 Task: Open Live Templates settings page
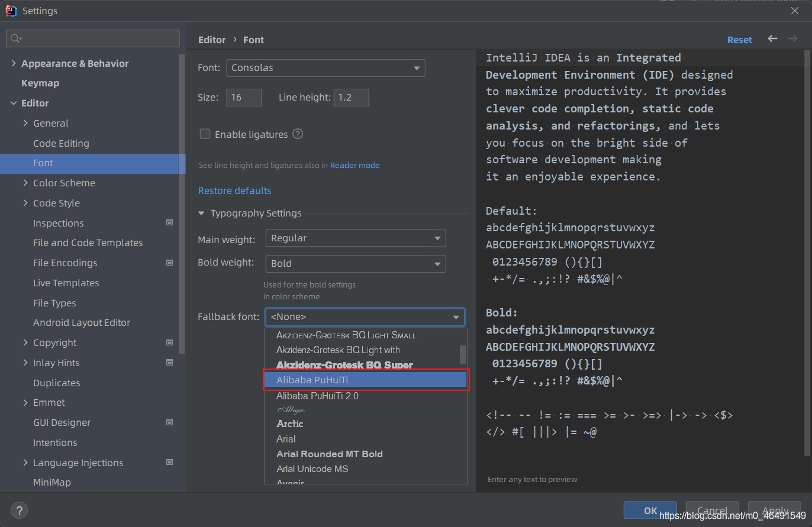pos(66,283)
